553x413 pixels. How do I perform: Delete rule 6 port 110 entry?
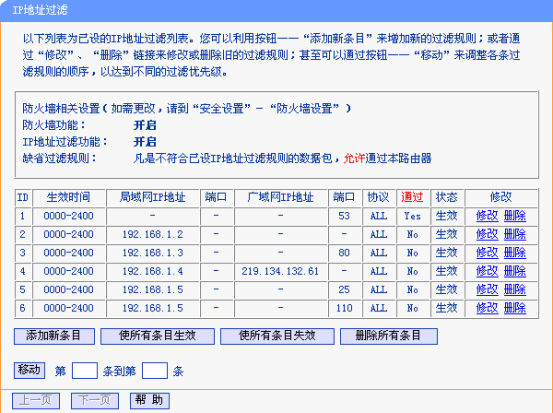click(x=515, y=308)
